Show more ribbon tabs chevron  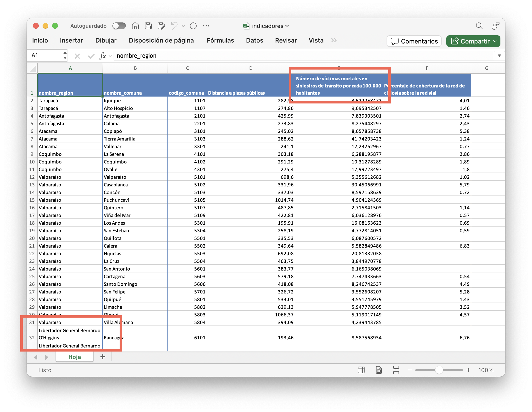pos(334,40)
